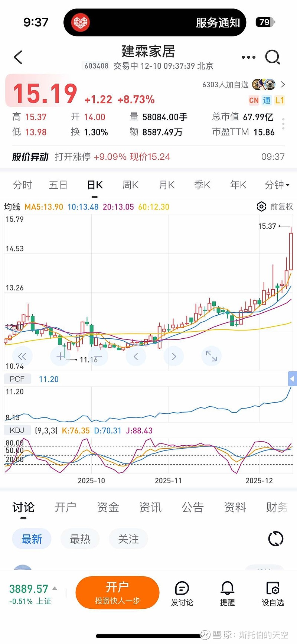This screenshot has height=644, width=297.
Task: Tap the CN market badge
Action: [254, 100]
